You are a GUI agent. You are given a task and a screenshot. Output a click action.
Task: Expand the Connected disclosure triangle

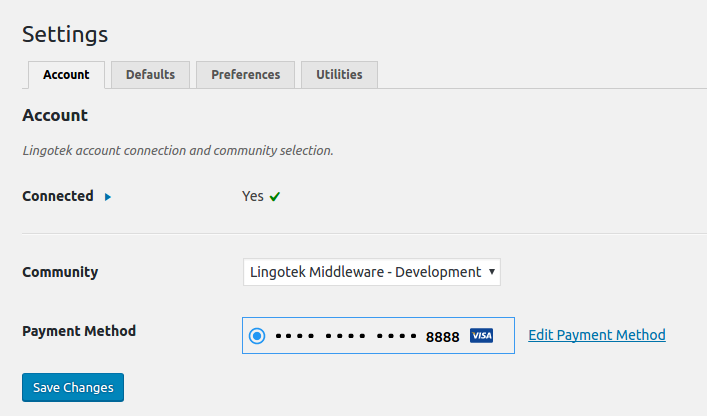108,197
